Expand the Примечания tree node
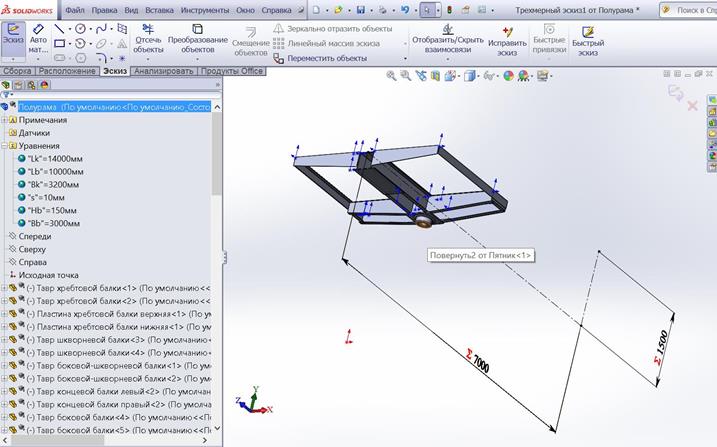Image resolution: width=717 pixels, height=447 pixels. click(4, 120)
